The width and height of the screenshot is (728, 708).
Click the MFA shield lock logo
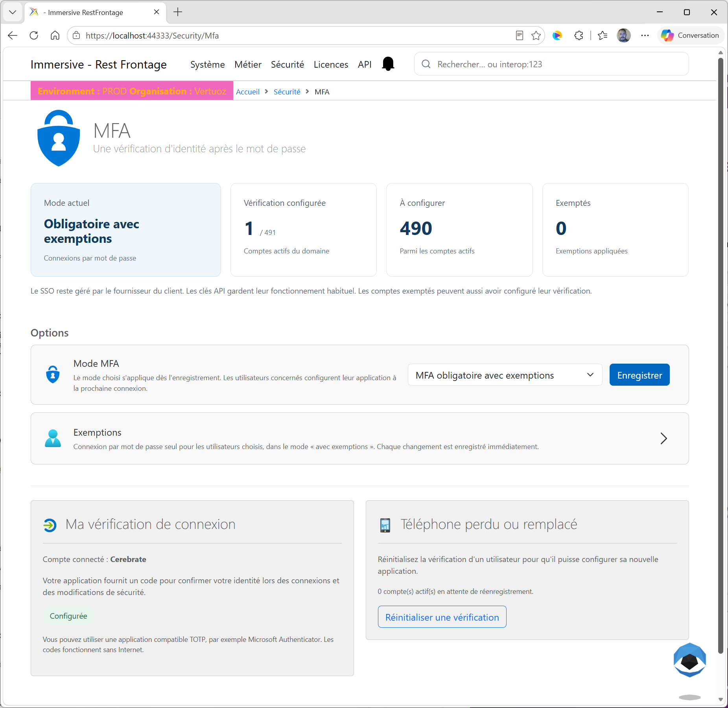[59, 138]
